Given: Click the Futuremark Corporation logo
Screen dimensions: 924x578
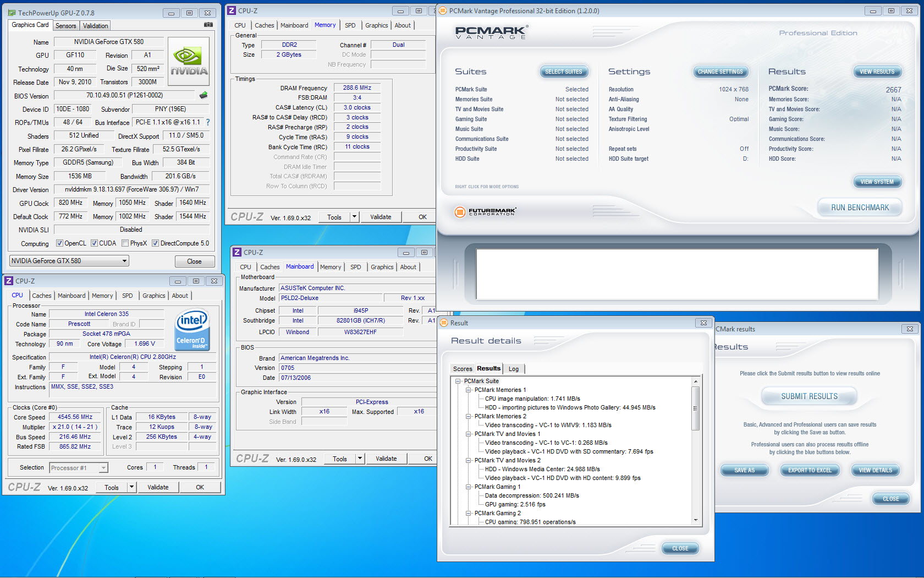Looking at the screenshot, I should pos(486,212).
